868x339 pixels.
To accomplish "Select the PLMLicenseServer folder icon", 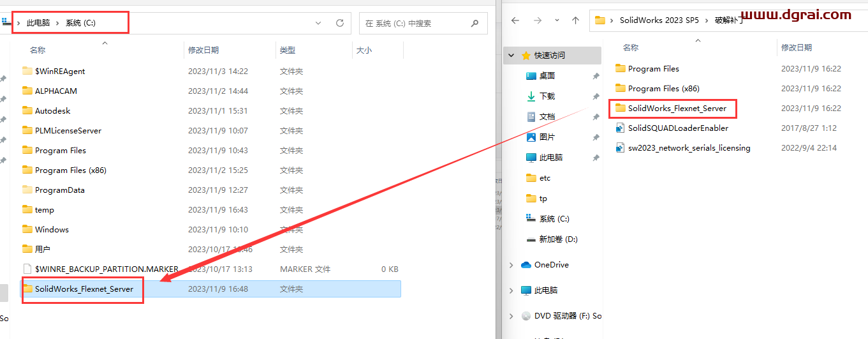I will coord(27,130).
